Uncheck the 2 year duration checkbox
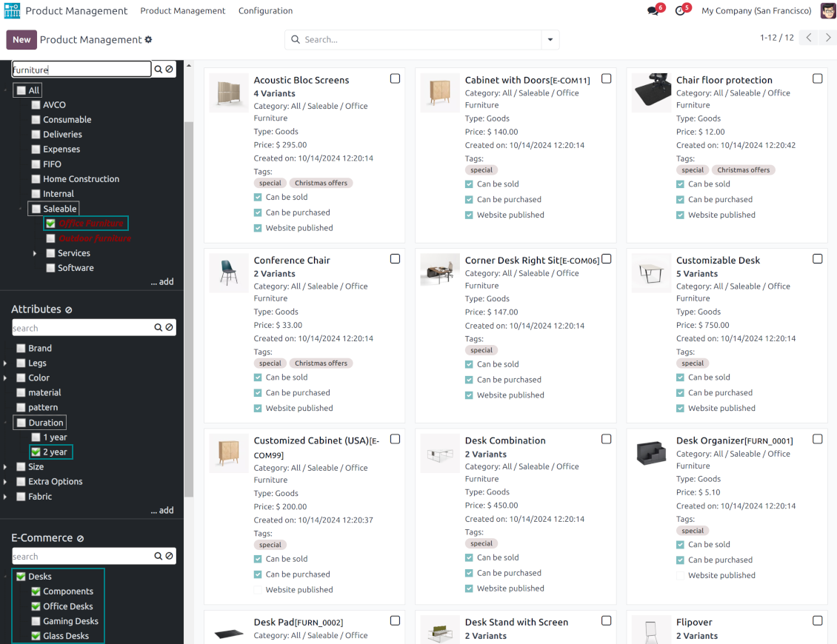Image resolution: width=837 pixels, height=644 pixels. (36, 452)
